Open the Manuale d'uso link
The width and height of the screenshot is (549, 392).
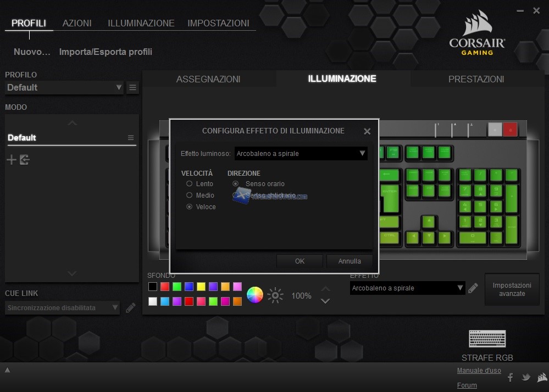click(x=479, y=371)
